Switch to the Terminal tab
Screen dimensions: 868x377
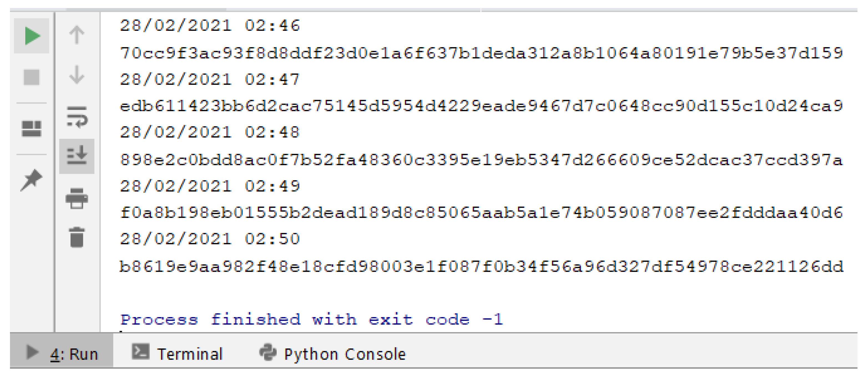pyautogui.click(x=178, y=354)
